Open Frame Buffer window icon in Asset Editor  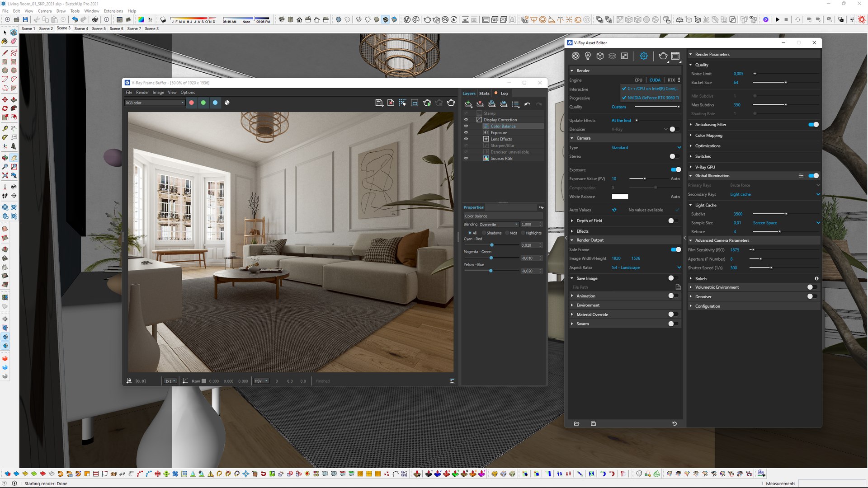point(675,56)
